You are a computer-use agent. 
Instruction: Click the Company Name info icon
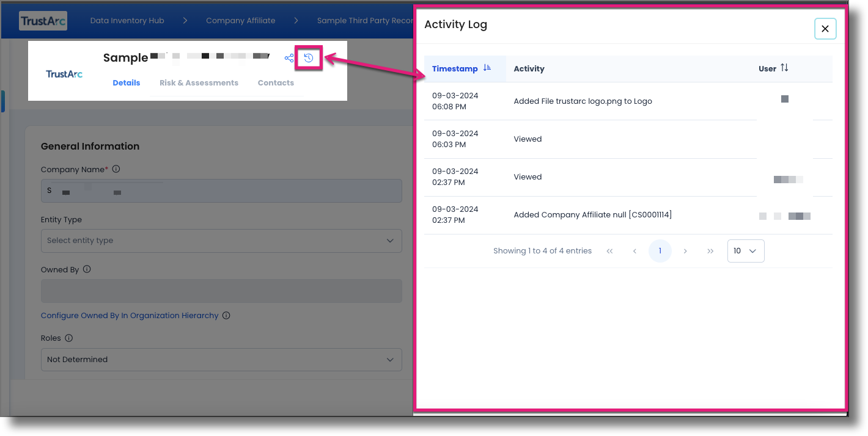(x=116, y=169)
